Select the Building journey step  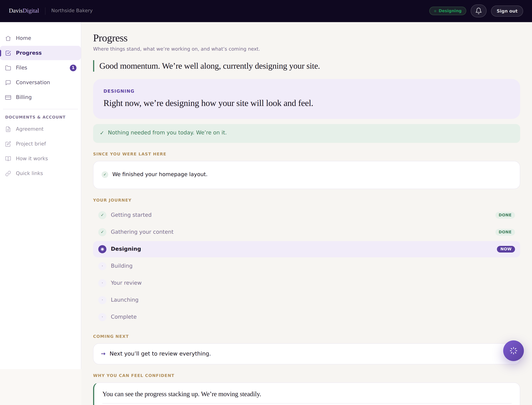(x=306, y=266)
